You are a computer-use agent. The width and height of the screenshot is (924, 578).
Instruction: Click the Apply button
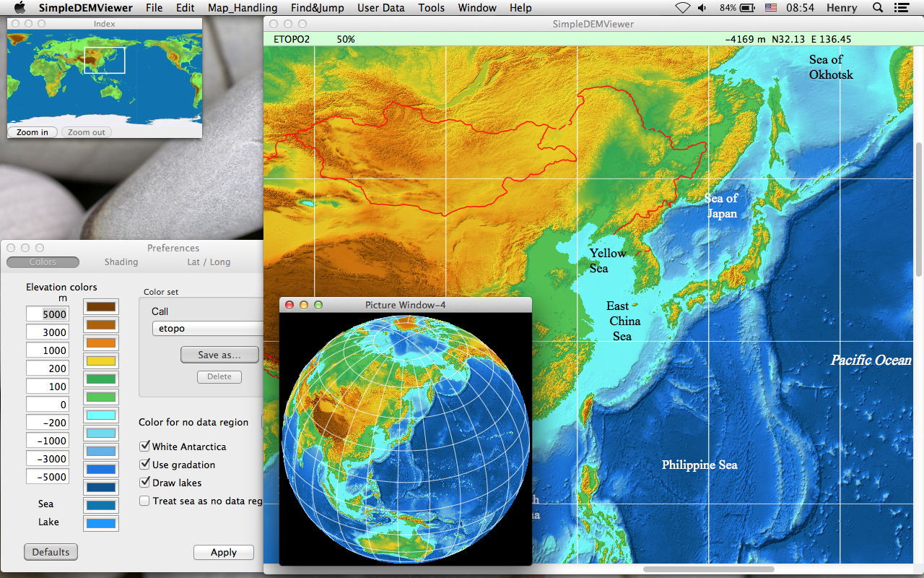click(x=224, y=552)
